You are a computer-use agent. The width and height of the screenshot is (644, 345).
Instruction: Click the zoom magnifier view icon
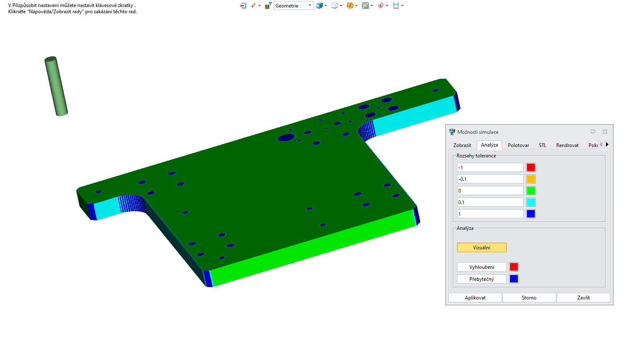coord(365,6)
